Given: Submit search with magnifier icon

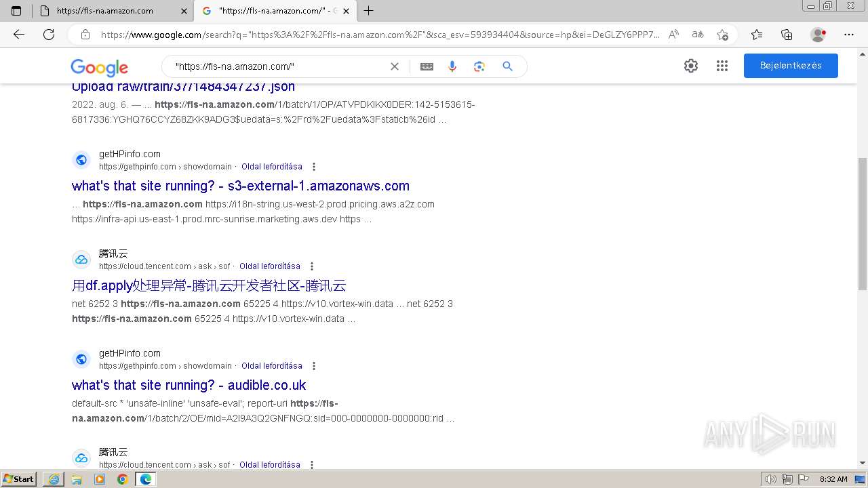Looking at the screenshot, I should [507, 66].
